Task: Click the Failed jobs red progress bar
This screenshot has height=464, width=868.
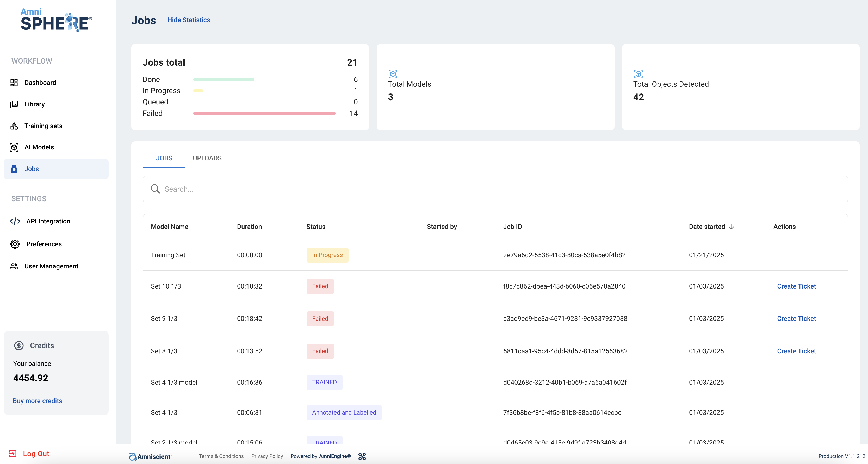Action: [x=264, y=114]
